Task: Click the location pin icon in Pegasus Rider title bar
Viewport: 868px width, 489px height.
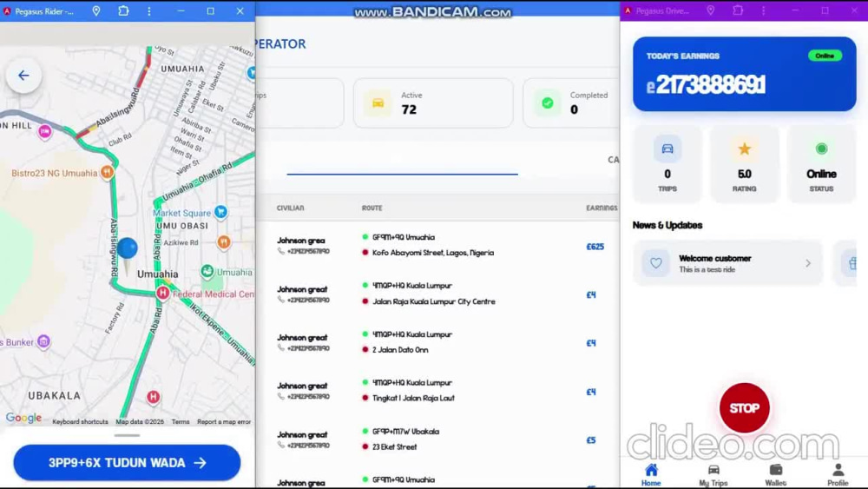Action: [x=96, y=11]
